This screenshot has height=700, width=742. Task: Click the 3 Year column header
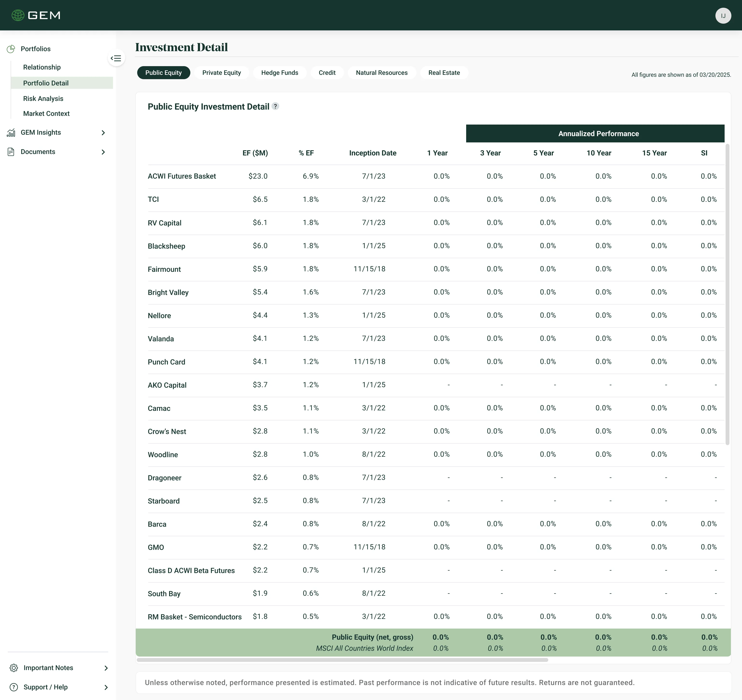(x=490, y=153)
